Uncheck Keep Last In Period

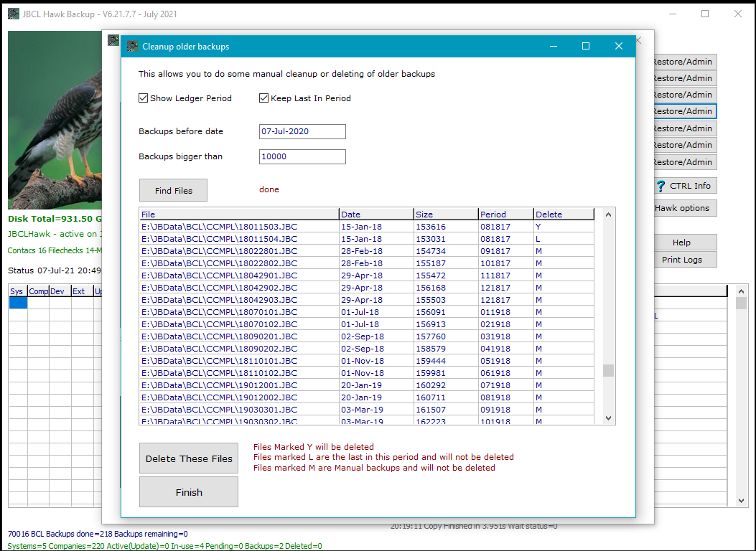coord(264,98)
